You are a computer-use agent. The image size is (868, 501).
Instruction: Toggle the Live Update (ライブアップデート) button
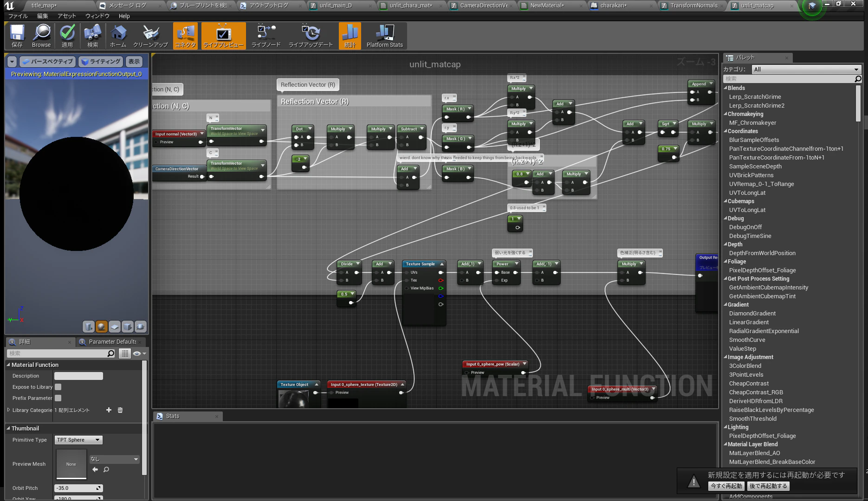(x=311, y=36)
